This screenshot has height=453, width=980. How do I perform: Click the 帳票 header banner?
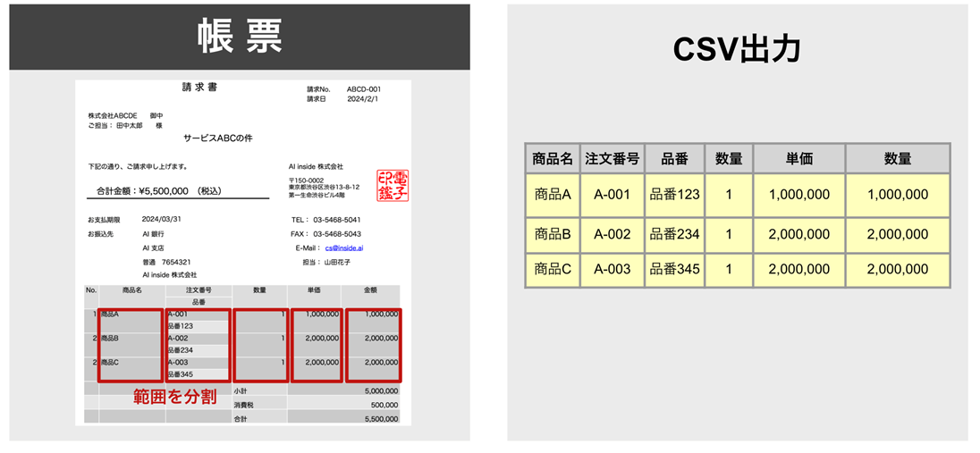(240, 37)
